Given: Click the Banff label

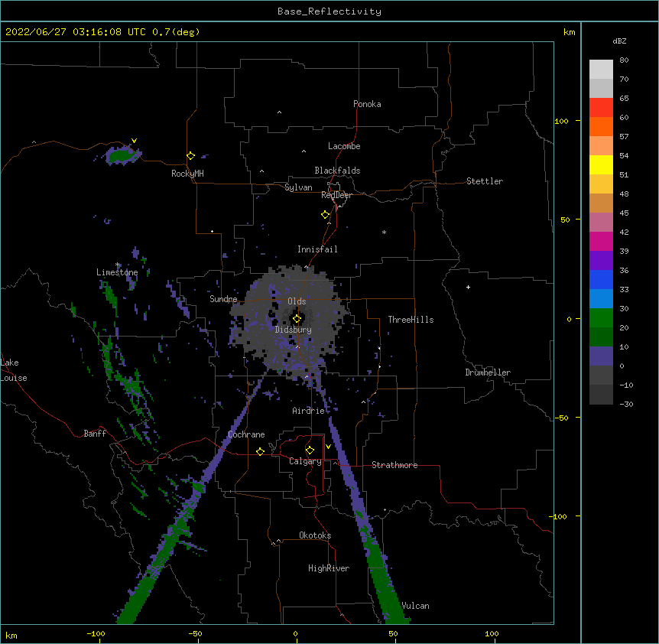Looking at the screenshot, I should click(x=95, y=434).
